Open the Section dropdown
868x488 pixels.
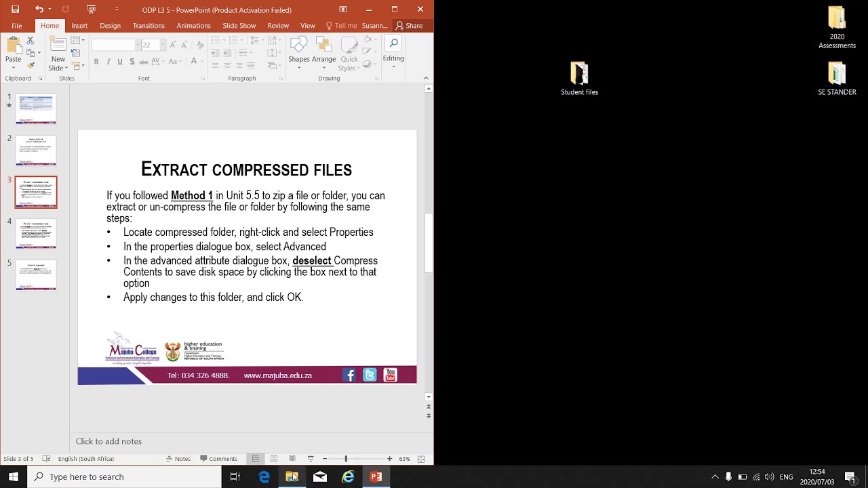77,65
